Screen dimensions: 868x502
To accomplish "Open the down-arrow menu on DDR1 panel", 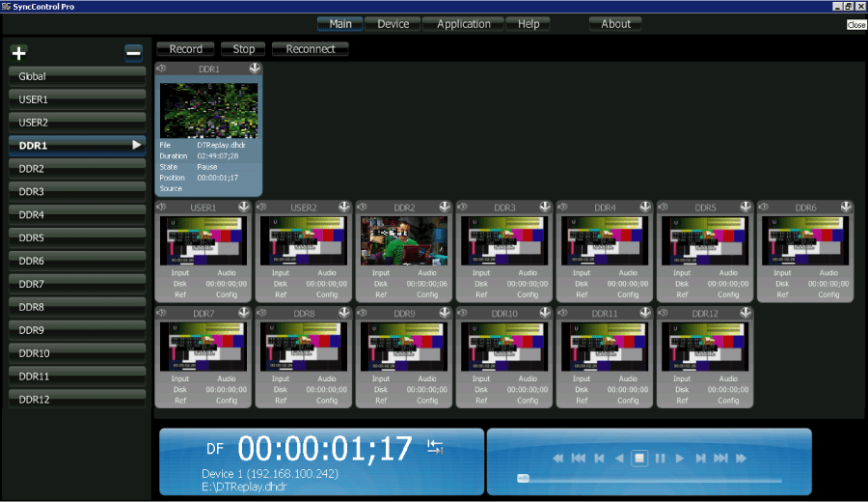I will coord(255,69).
